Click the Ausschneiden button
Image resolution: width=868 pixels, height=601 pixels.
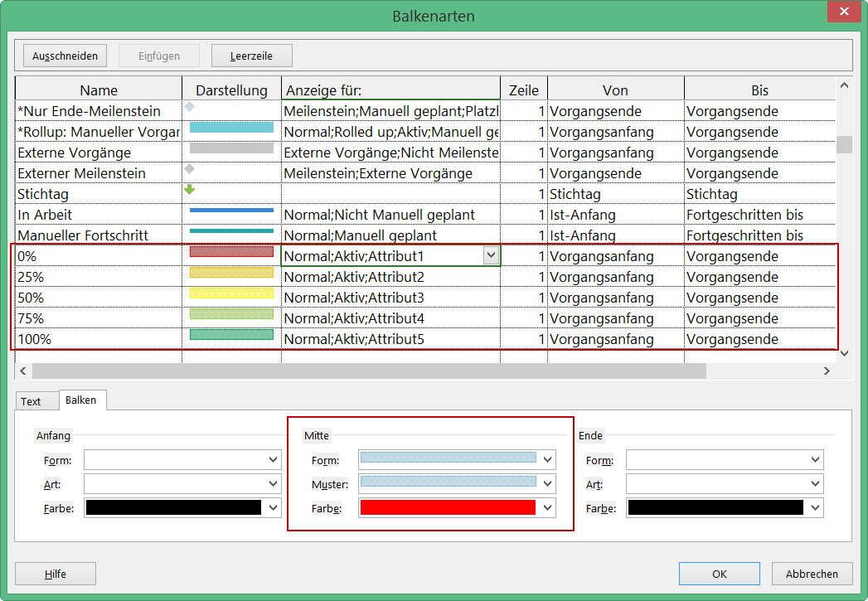click(65, 56)
